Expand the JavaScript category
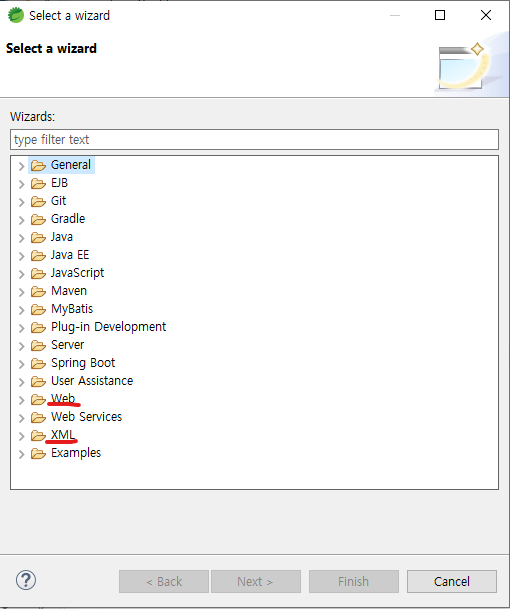 (x=21, y=274)
